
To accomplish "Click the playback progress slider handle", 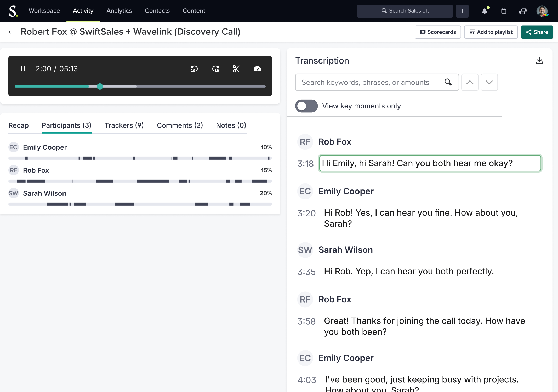I will click(100, 87).
